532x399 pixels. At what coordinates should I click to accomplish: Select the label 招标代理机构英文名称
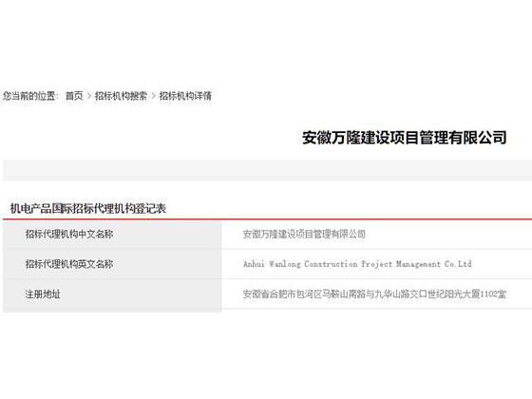(69, 264)
